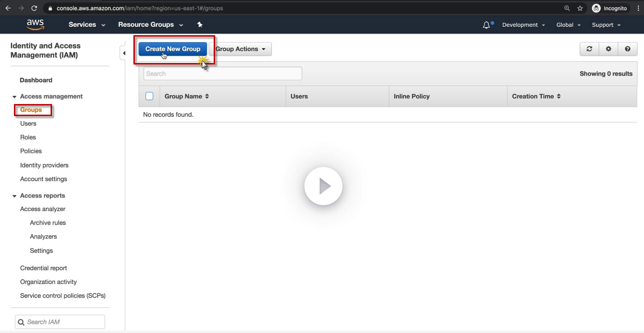Click the pin shortcut star icon
The image size is (644, 333).
pyautogui.click(x=200, y=25)
